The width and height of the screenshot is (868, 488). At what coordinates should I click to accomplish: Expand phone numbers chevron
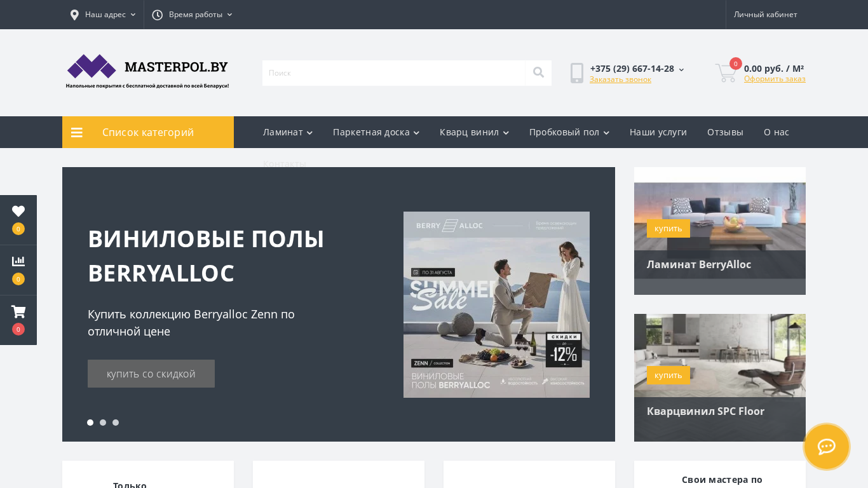point(682,69)
